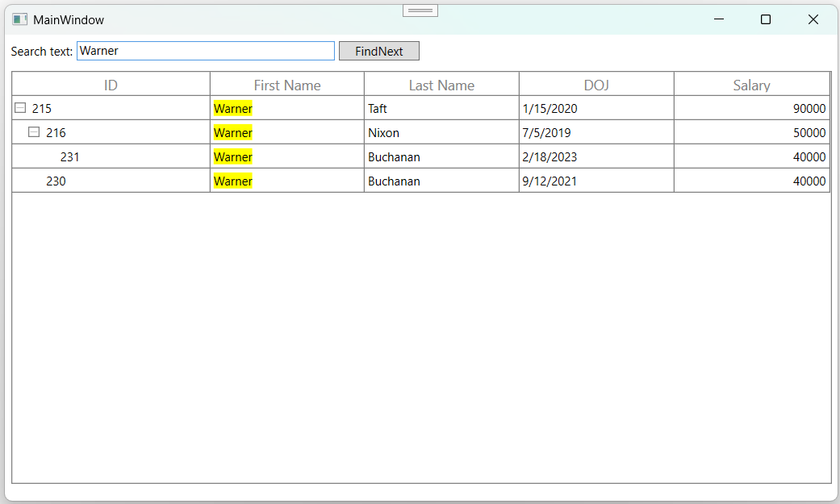Screen dimensions: 840x504
Task: Click the DOJ column header
Action: 596,85
